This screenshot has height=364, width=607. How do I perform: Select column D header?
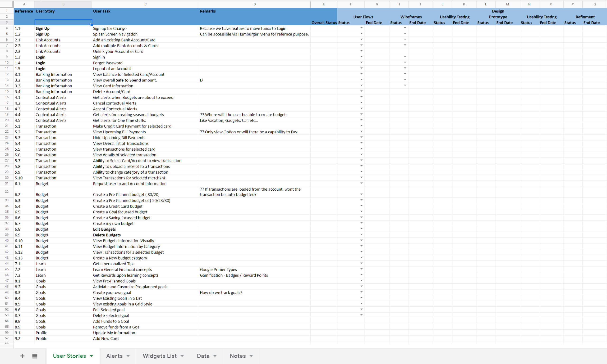click(x=254, y=4)
